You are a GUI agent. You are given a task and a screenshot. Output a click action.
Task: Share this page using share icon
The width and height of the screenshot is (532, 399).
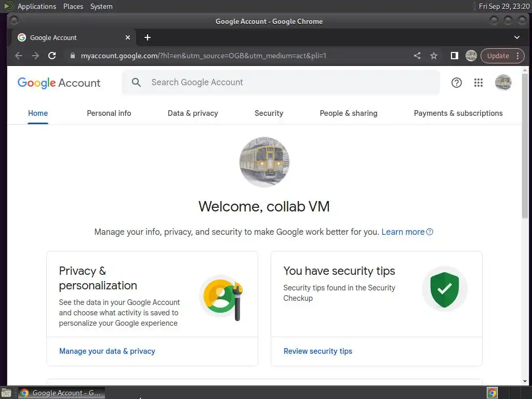[x=417, y=56]
